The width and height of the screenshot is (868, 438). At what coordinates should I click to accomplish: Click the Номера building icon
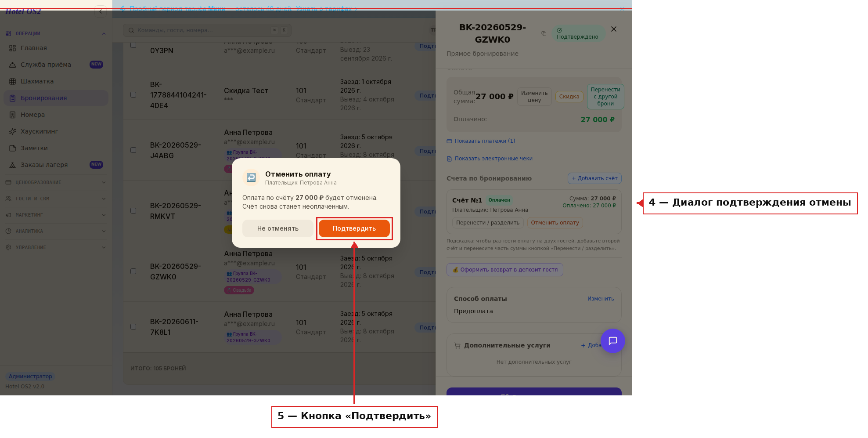(12, 115)
